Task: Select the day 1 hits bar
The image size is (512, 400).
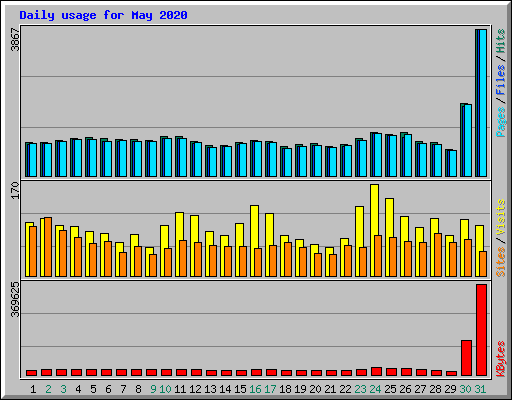Action: click(27, 159)
